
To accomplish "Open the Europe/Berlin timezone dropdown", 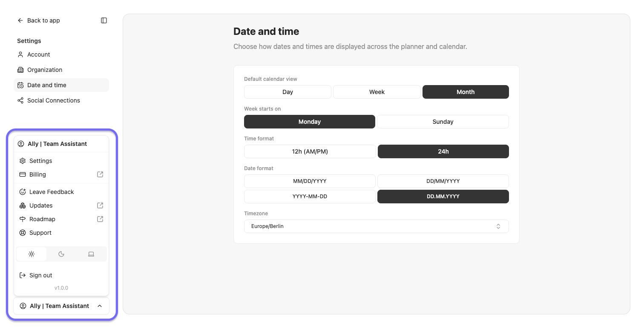I will [x=377, y=226].
